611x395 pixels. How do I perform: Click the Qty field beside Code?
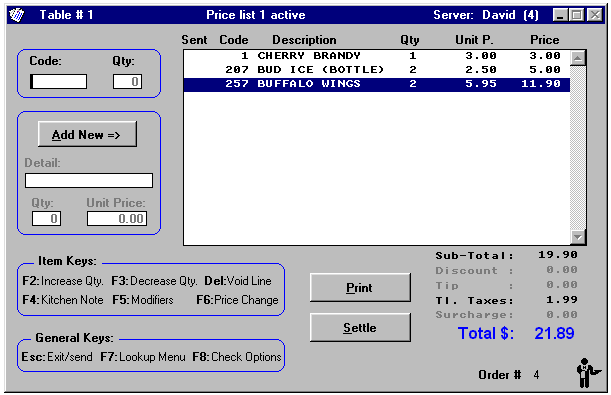[x=127, y=81]
